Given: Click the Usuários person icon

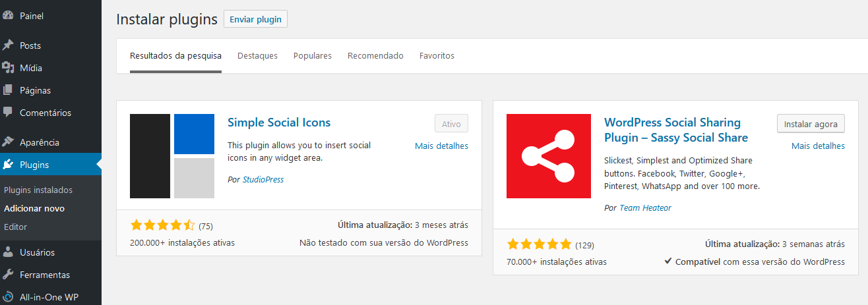Looking at the screenshot, I should point(8,252).
